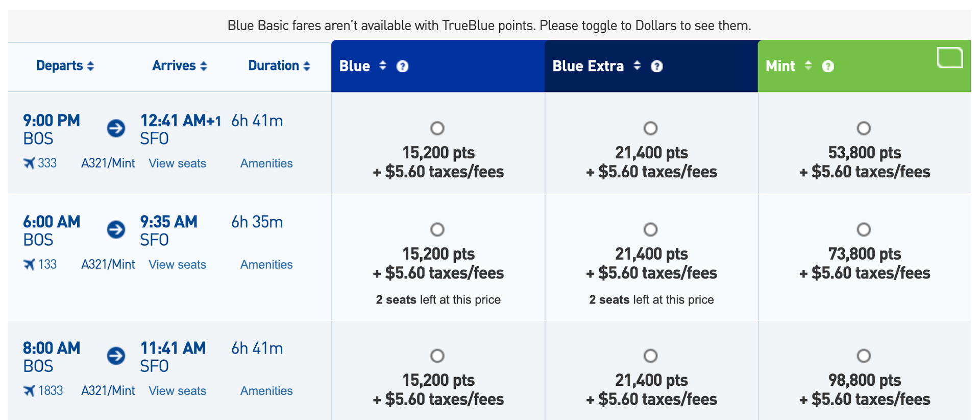Click the plane icon next to flight 1833
Image resolution: width=980 pixels, height=420 pixels.
(x=30, y=390)
